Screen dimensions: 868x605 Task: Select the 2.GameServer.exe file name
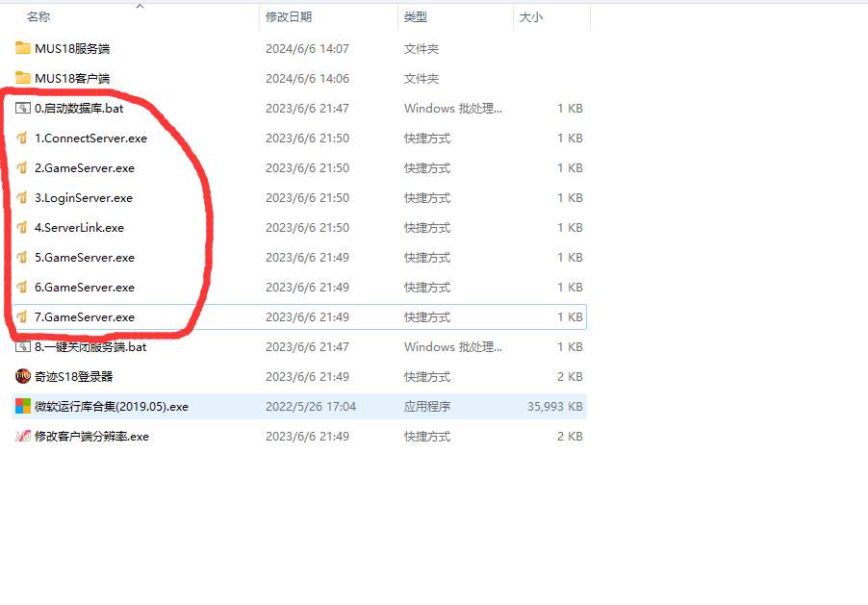85,167
